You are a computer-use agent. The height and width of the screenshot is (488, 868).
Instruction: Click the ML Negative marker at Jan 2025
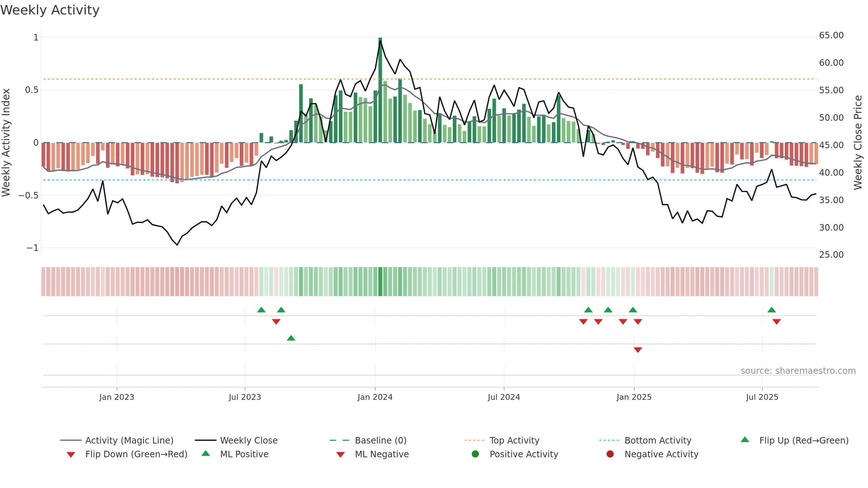point(638,350)
